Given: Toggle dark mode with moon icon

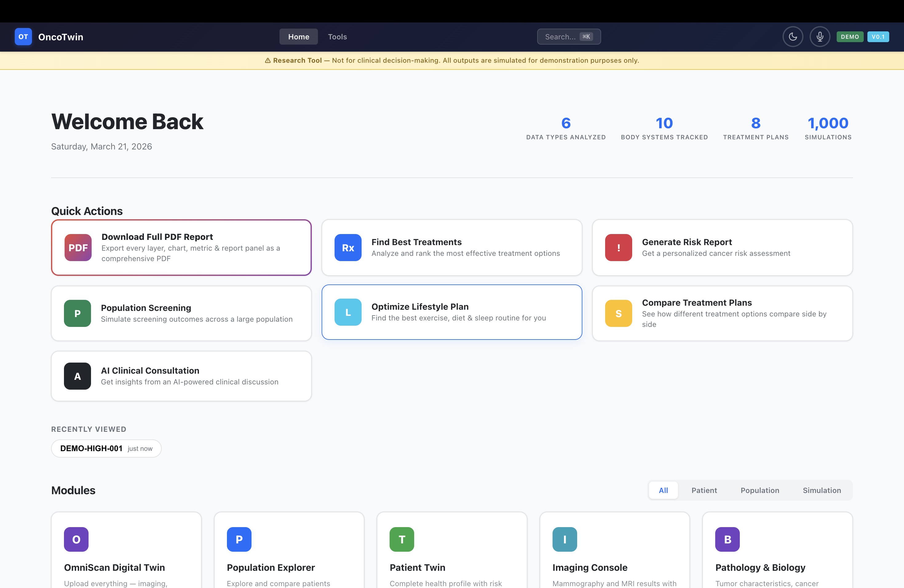Looking at the screenshot, I should 793,37.
